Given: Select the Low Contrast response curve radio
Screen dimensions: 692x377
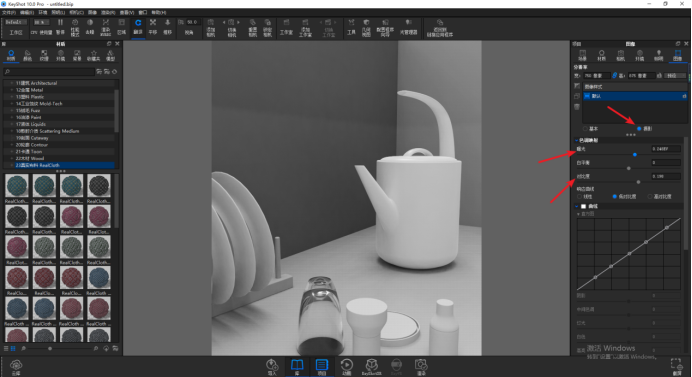Looking at the screenshot, I should pyautogui.click(x=614, y=196).
